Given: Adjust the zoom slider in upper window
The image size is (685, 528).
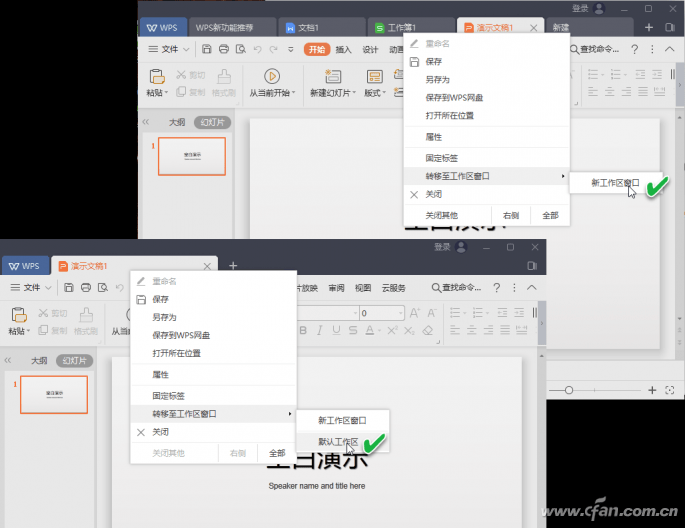Looking at the screenshot, I should [x=568, y=389].
